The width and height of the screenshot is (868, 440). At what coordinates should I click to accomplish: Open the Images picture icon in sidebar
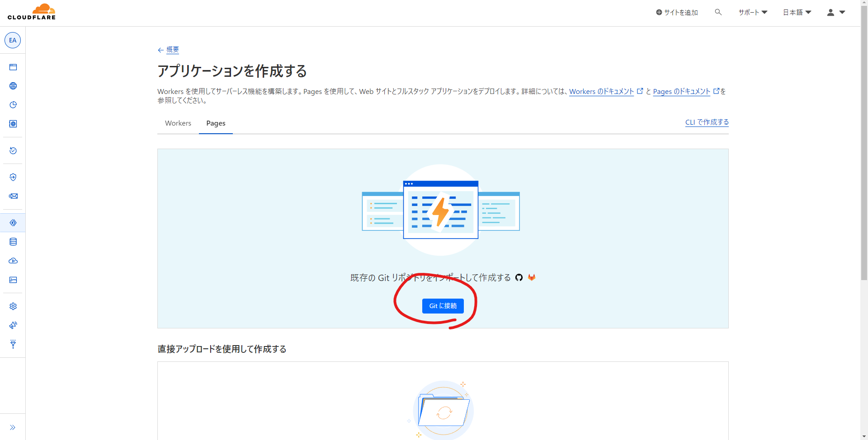tap(13, 280)
